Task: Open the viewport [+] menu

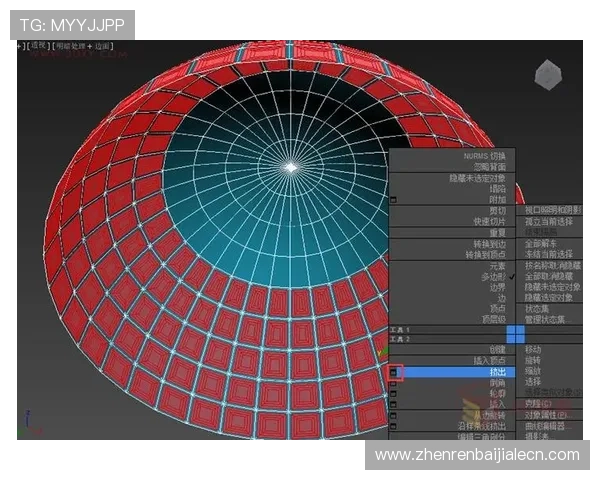Action: (20, 46)
